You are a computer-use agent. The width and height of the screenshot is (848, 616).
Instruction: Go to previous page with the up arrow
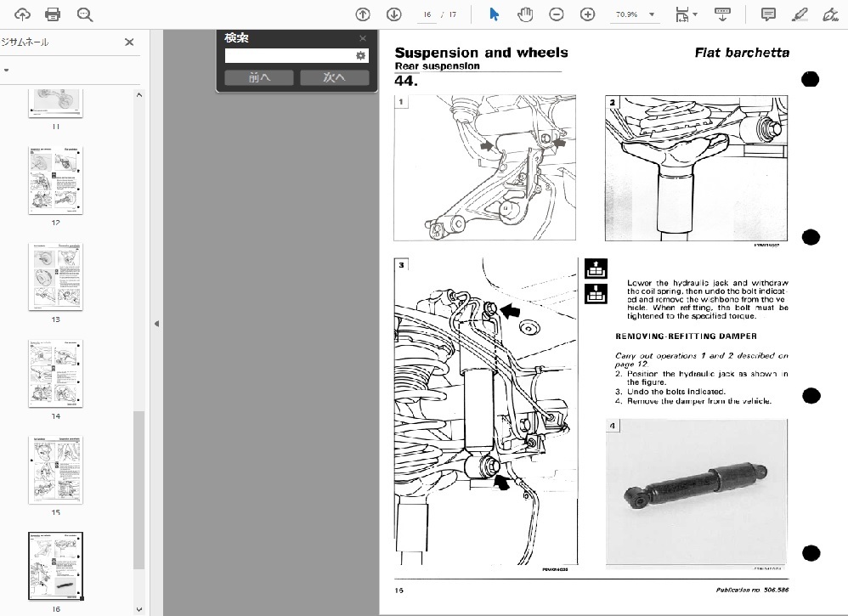click(x=363, y=14)
